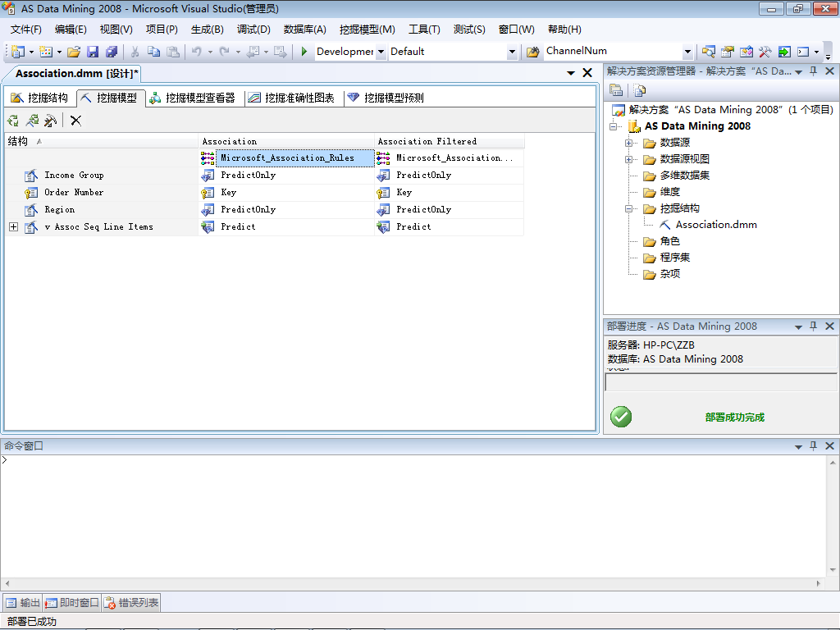Switch to the 挖掘结构 tab
Image resolution: width=840 pixels, height=630 pixels.
39,98
